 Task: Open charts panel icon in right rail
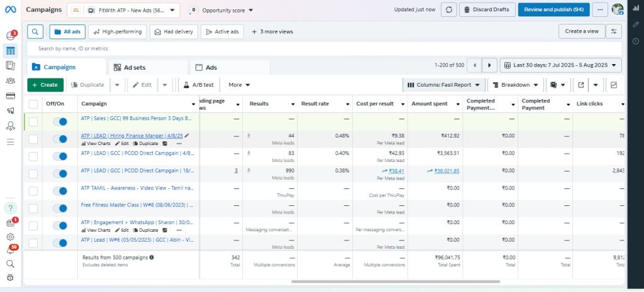(x=636, y=8)
